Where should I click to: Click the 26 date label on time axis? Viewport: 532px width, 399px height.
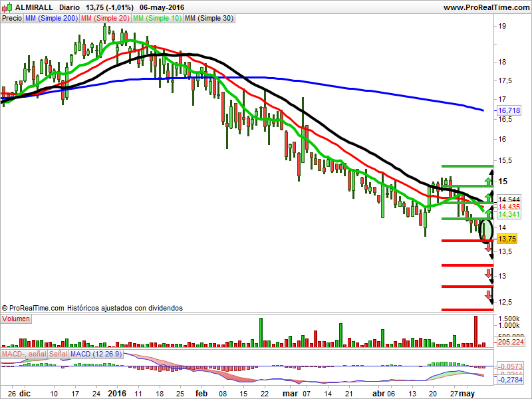12,394
